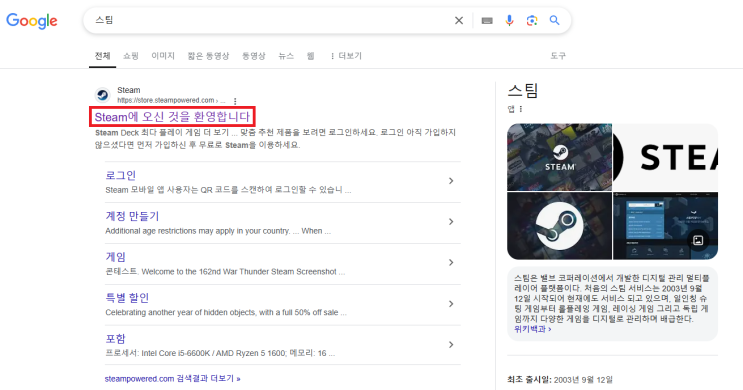Image resolution: width=743 pixels, height=390 pixels.
Task: Open the 짧은 동영상 tab
Action: (x=208, y=56)
